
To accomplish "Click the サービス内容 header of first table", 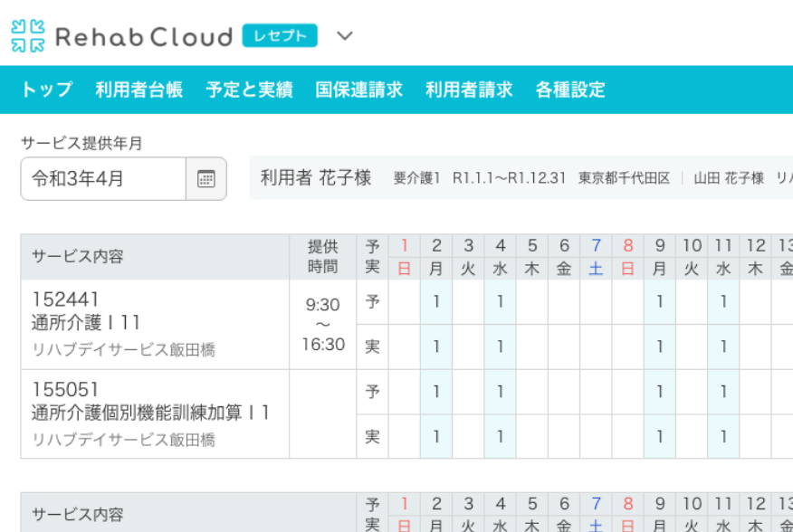I will point(155,257).
